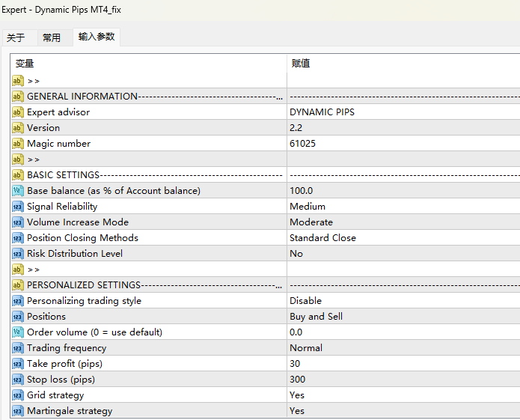Screen dimensions: 520x420
Task: Click the icon beside Order volume parameter
Action: pos(18,332)
